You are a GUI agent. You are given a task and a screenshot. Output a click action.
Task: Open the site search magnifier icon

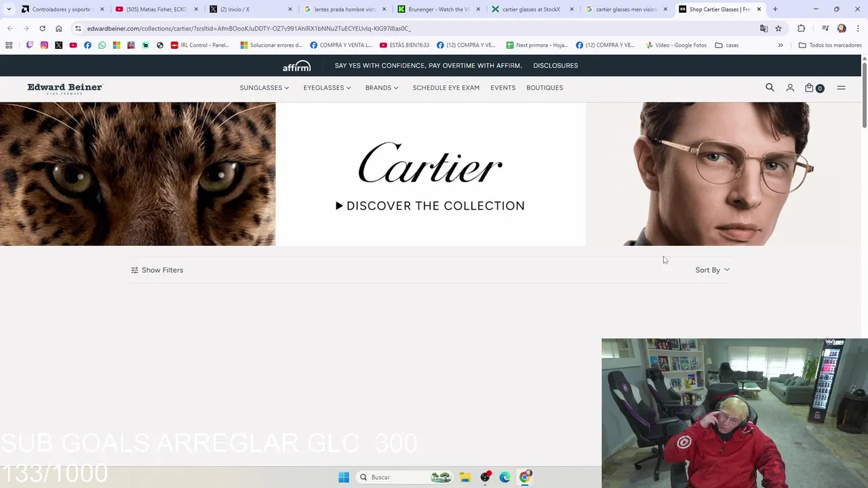click(x=770, y=87)
